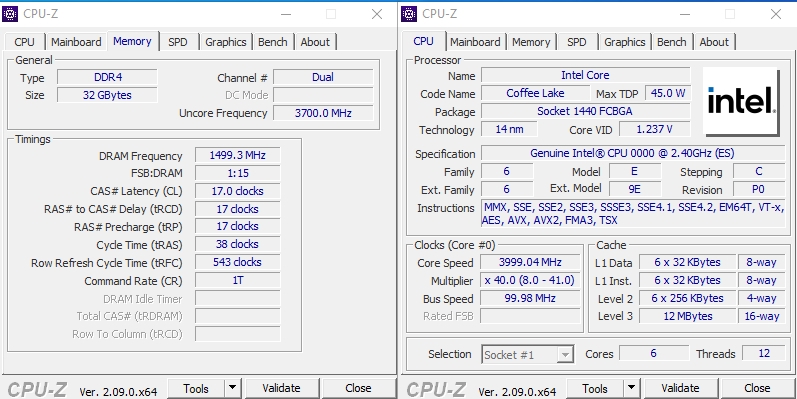Open the SPD tab in left window
The width and height of the screenshot is (797, 399).
pos(178,42)
